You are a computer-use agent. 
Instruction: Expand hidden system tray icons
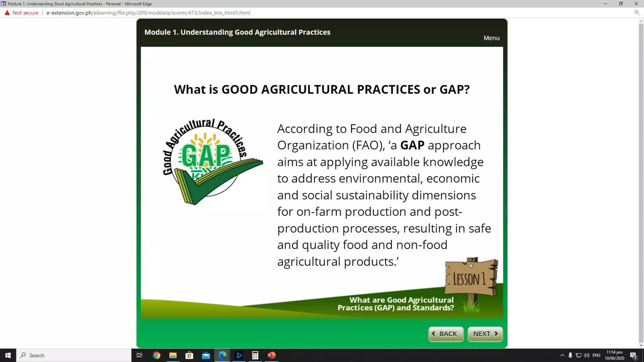tap(562, 355)
